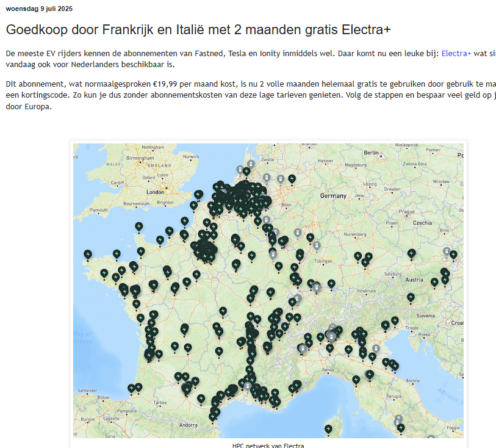Click the Tübingen label on the map

323,261
